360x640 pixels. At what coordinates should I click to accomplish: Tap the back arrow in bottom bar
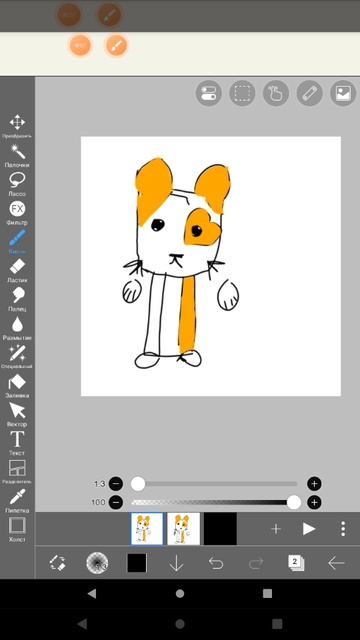(x=336, y=563)
